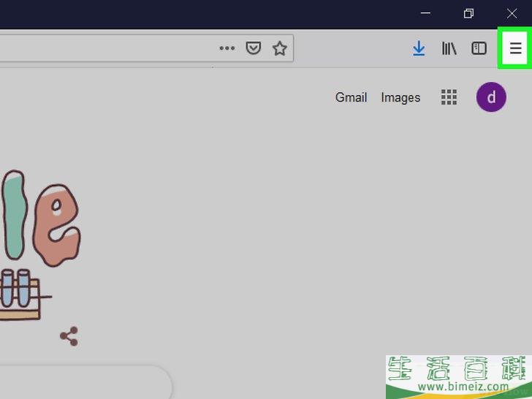Image resolution: width=532 pixels, height=399 pixels.
Task: Open the Downloads arrow panel
Action: coord(419,48)
